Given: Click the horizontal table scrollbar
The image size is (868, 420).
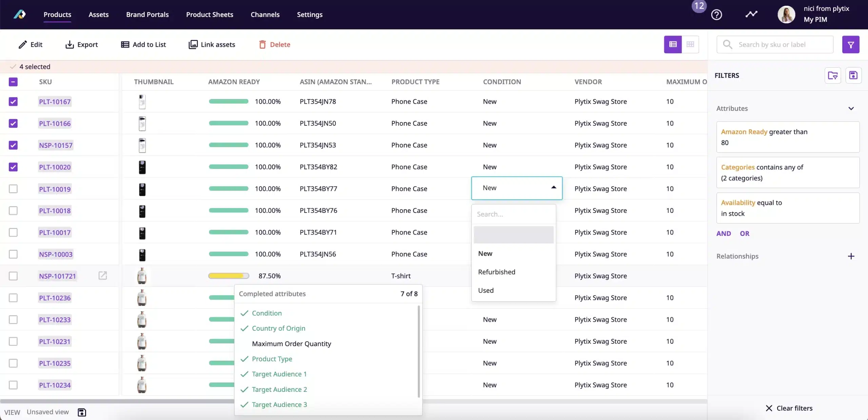Looking at the screenshot, I should [354, 401].
